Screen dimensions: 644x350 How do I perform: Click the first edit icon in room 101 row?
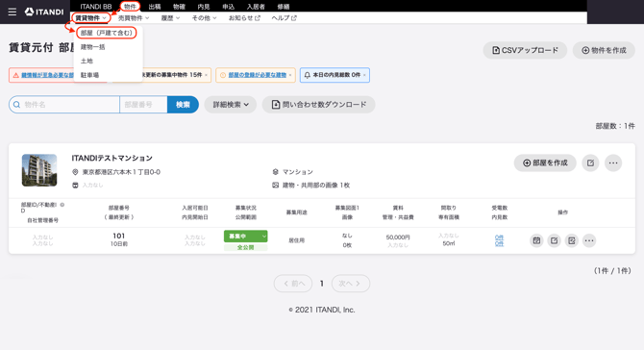554,240
